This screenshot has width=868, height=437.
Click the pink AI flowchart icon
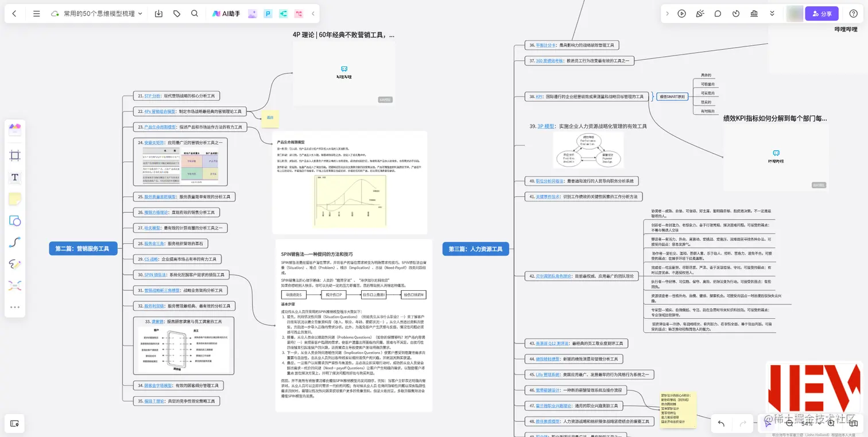299,13
